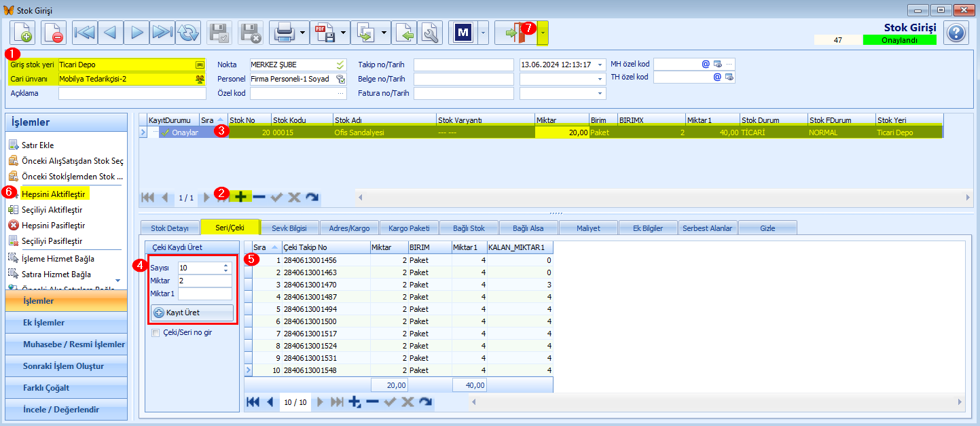Viewport: 980px width, 426px height.
Task: Click the Ofis Sandalyesi cell
Action: point(384,132)
